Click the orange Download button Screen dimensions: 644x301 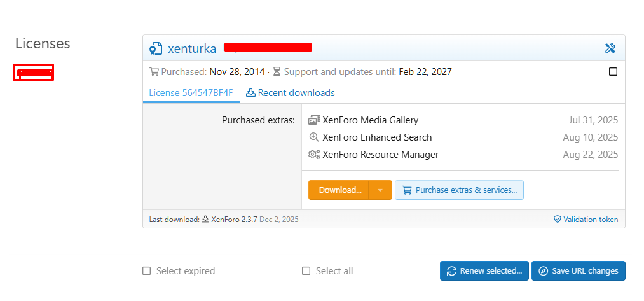tap(339, 190)
